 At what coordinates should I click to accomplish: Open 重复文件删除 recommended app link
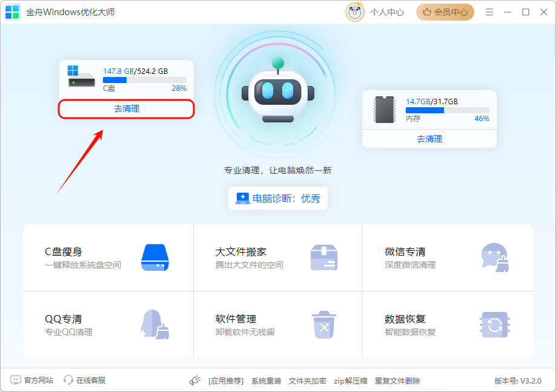397,381
